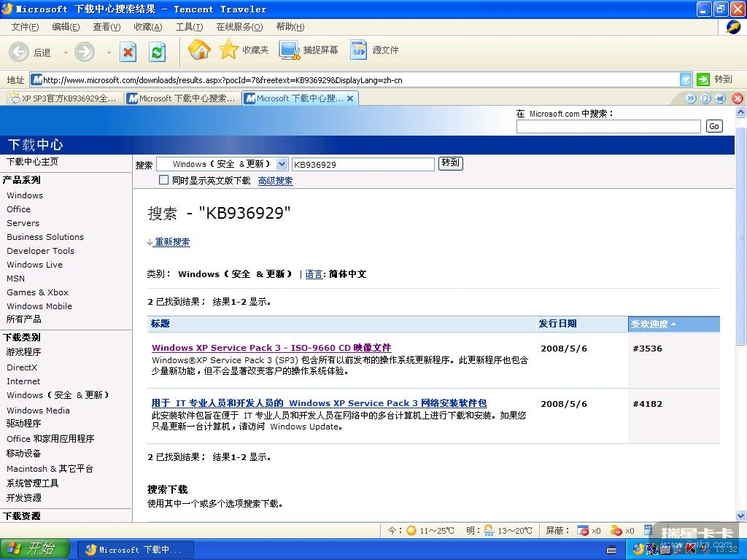Click the 开始 Start button

point(35,549)
